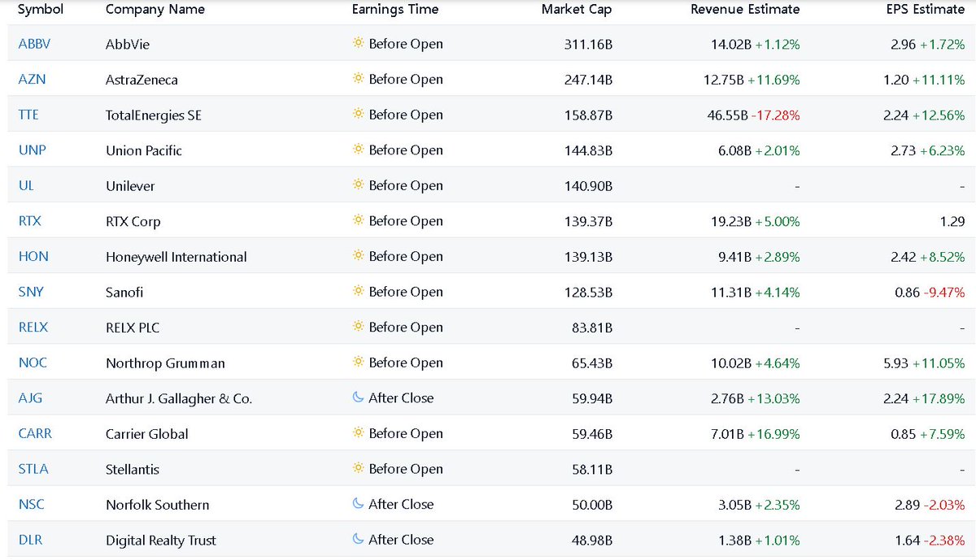
Task: Click the sun icon in RTX Corp row
Action: (358, 220)
